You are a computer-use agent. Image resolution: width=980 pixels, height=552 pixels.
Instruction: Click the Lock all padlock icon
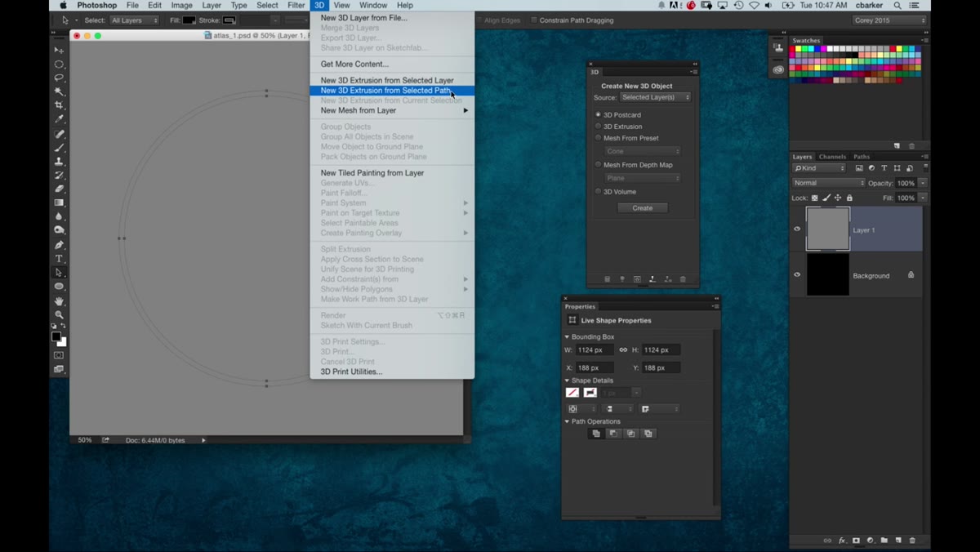tap(849, 198)
